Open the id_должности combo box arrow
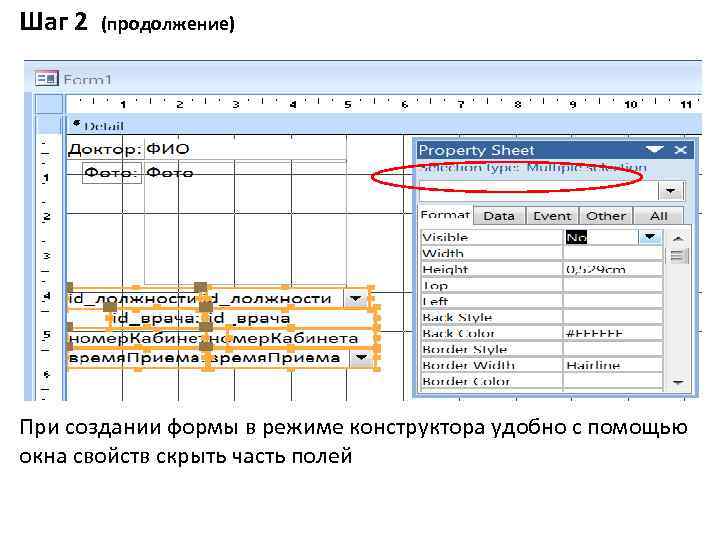Screen dimensions: 720x540 click(x=356, y=298)
